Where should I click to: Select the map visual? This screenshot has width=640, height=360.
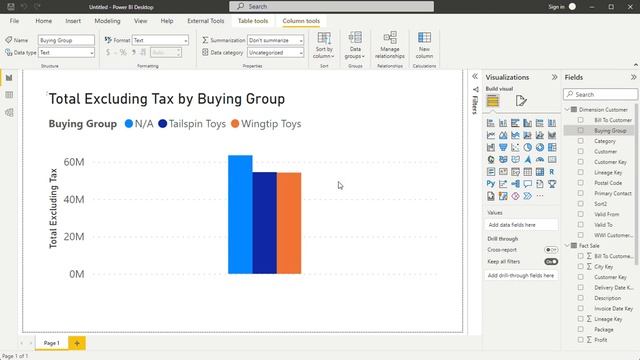pos(491,160)
